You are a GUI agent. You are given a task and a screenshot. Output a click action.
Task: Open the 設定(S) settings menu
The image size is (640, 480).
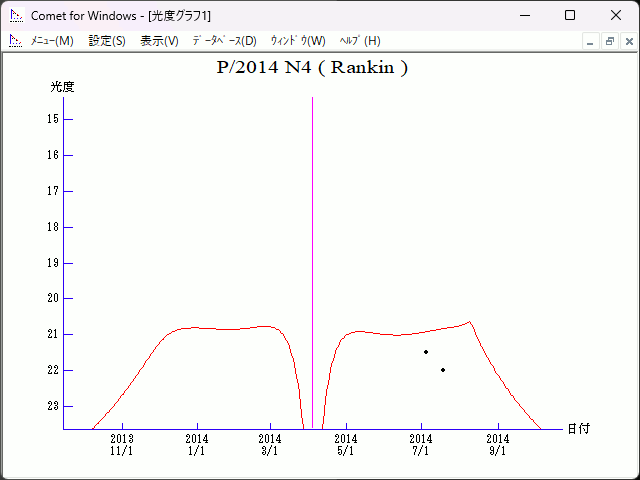[x=107, y=41]
